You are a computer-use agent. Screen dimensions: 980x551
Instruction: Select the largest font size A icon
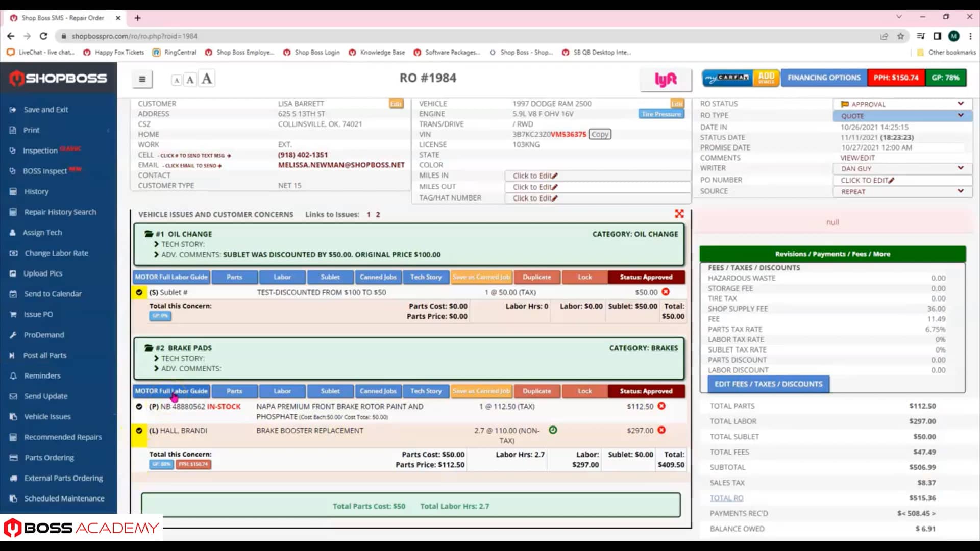[206, 78]
